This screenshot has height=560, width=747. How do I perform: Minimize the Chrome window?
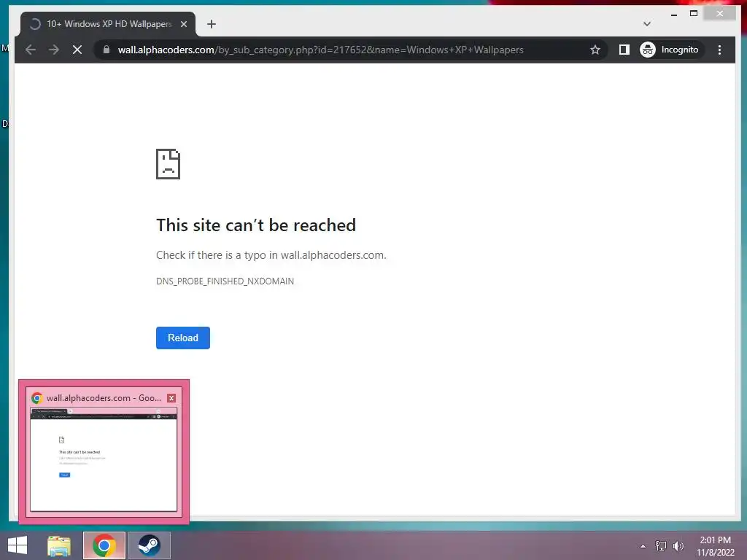[x=673, y=14]
